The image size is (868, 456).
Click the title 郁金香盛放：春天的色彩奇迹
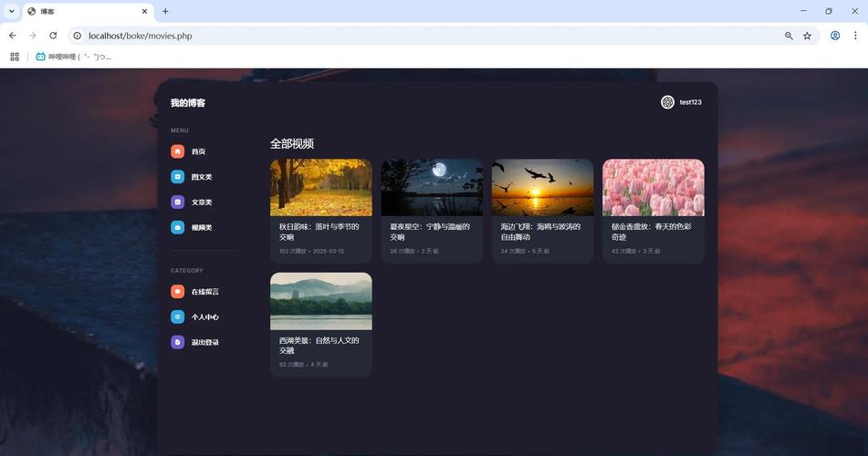(x=651, y=232)
